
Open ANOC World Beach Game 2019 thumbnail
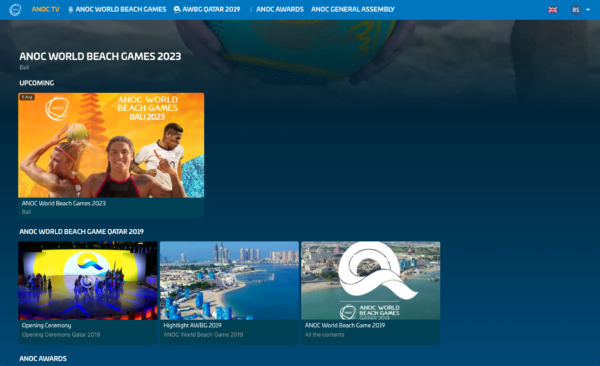pyautogui.click(x=370, y=281)
